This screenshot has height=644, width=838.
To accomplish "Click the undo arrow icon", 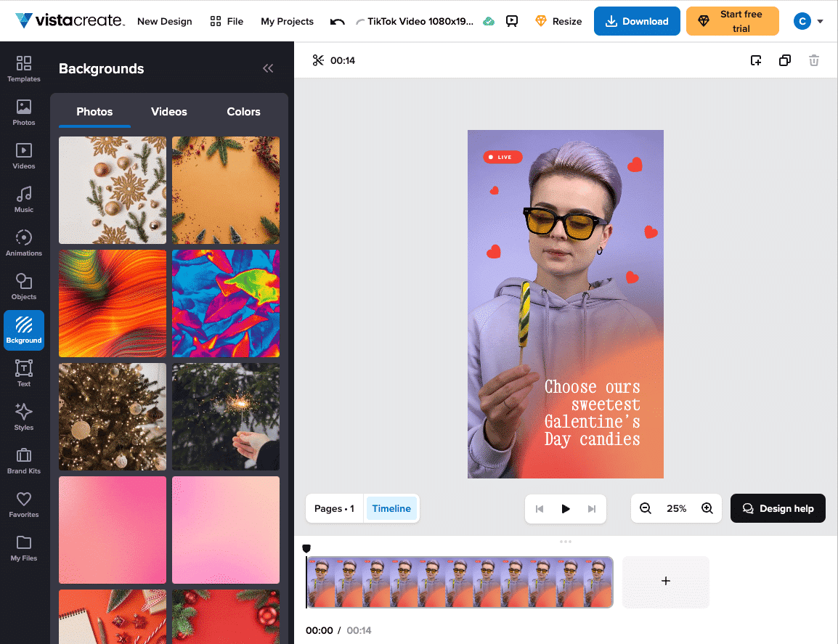I will click(337, 22).
